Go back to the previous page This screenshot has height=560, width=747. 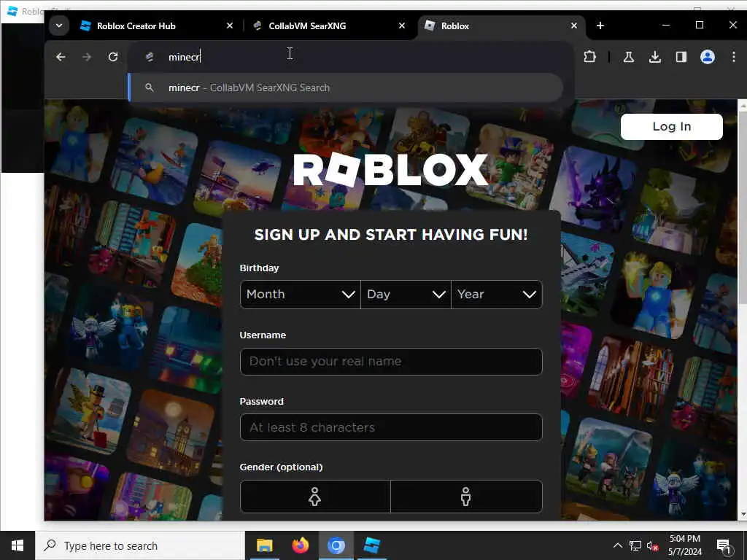coord(61,57)
